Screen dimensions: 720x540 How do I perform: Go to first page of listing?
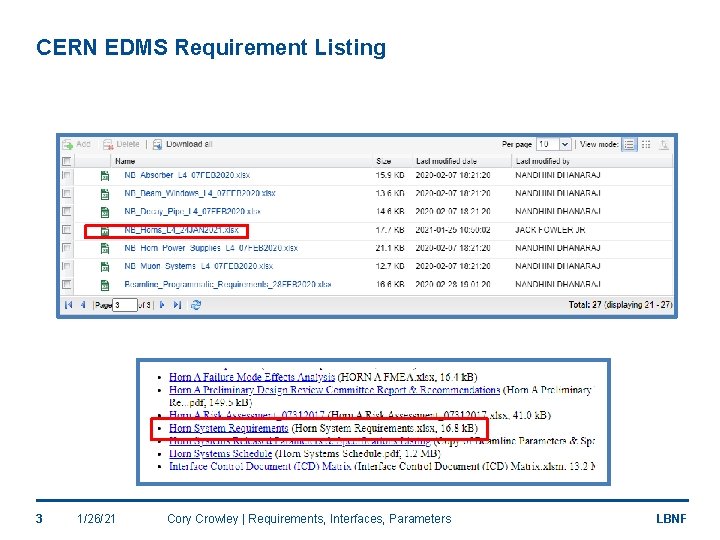coord(69,305)
